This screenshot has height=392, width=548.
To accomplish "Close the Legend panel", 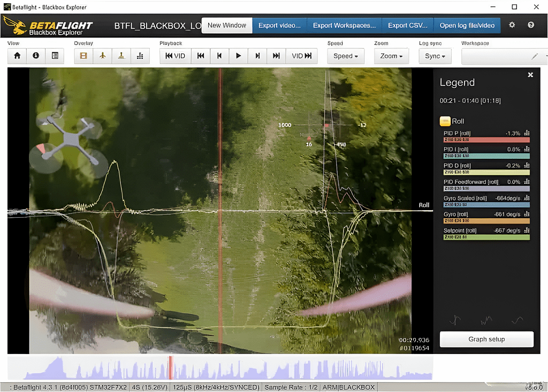I will coord(530,75).
